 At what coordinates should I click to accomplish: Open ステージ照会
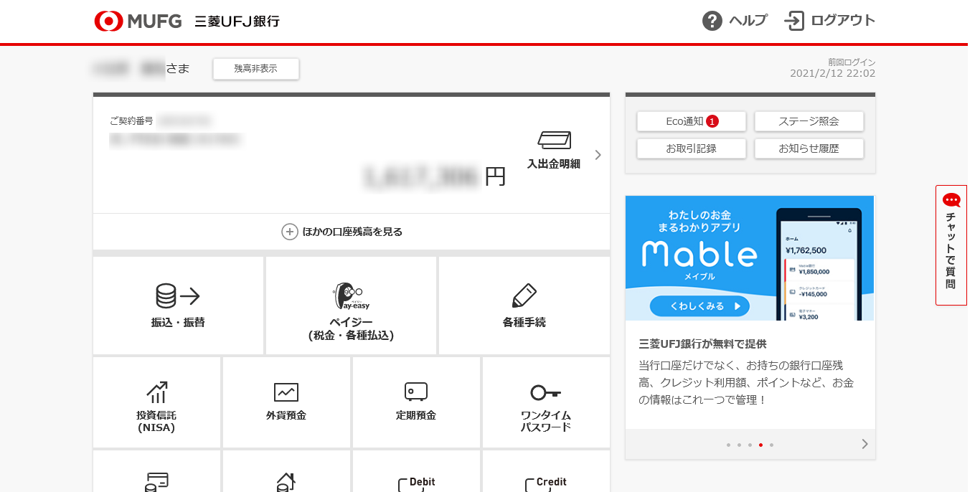pyautogui.click(x=809, y=121)
